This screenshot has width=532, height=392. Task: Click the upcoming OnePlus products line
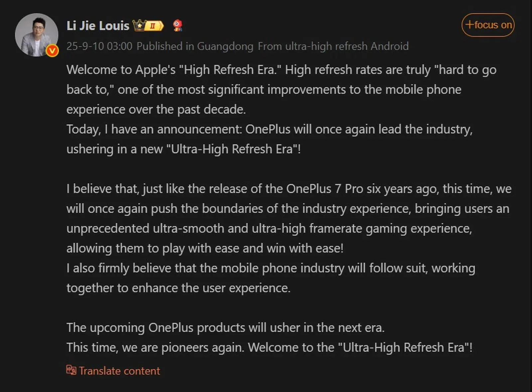pos(225,327)
